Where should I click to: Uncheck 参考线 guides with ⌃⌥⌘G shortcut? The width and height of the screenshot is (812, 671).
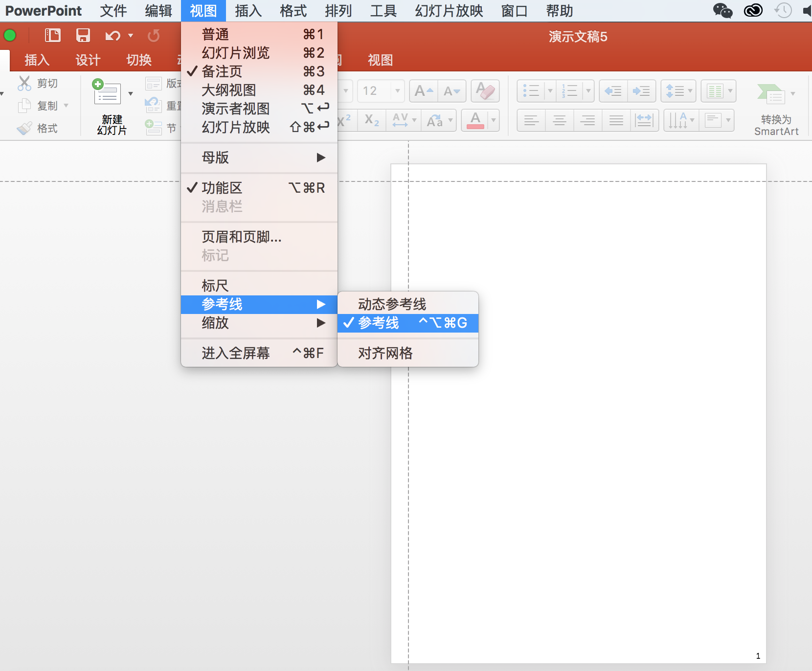(408, 323)
